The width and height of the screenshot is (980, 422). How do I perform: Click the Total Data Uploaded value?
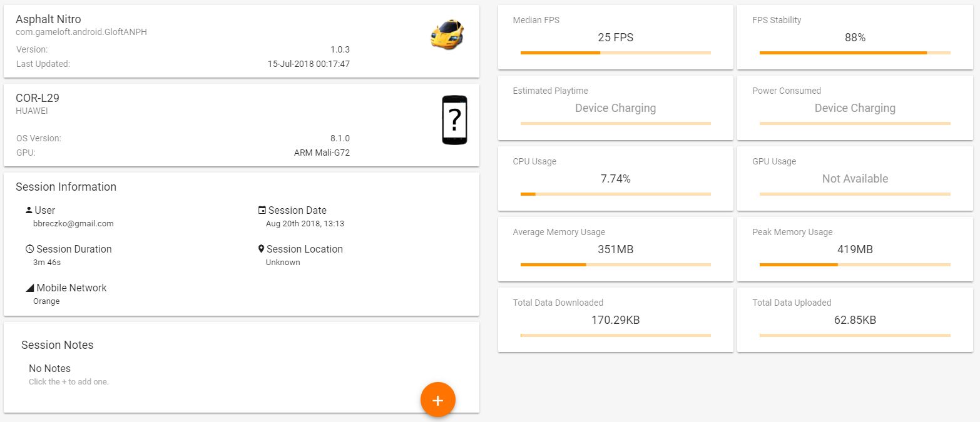[855, 320]
